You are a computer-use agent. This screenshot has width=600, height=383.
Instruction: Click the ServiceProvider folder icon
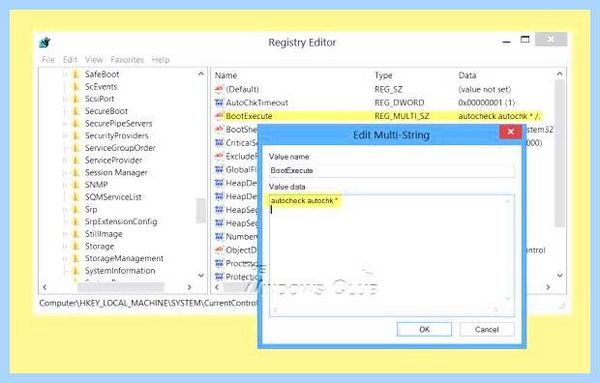pyautogui.click(x=76, y=160)
